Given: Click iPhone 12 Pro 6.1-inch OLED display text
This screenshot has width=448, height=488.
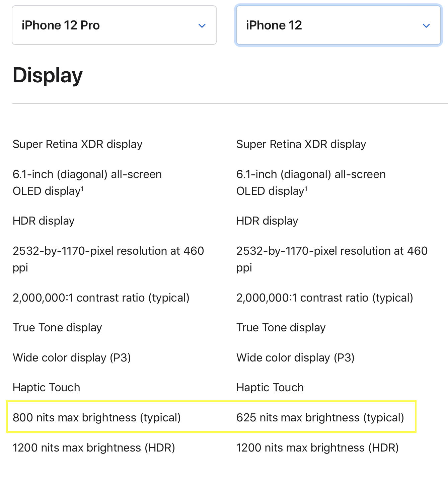Looking at the screenshot, I should click(87, 183).
